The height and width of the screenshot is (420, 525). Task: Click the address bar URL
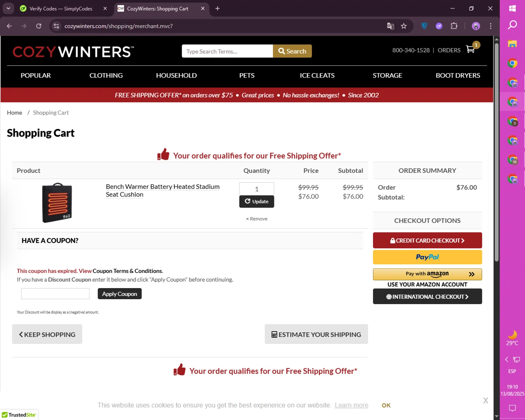119,26
